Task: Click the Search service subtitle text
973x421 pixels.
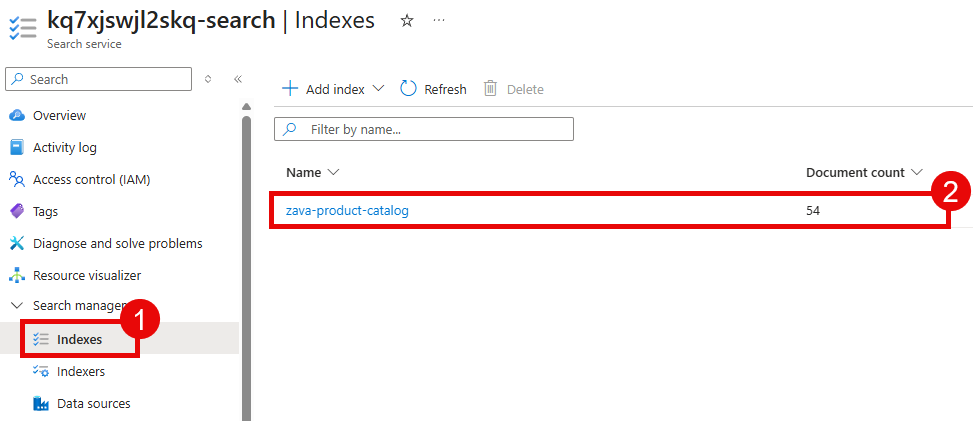Action: click(84, 44)
